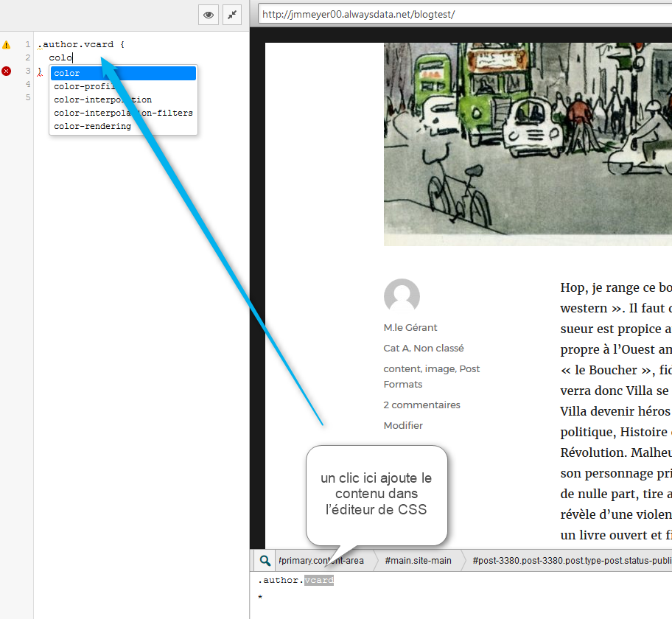Screen dimensions: 672x619
Task: Select 'color' in autocomplete list
Action: pyautogui.click(x=124, y=73)
